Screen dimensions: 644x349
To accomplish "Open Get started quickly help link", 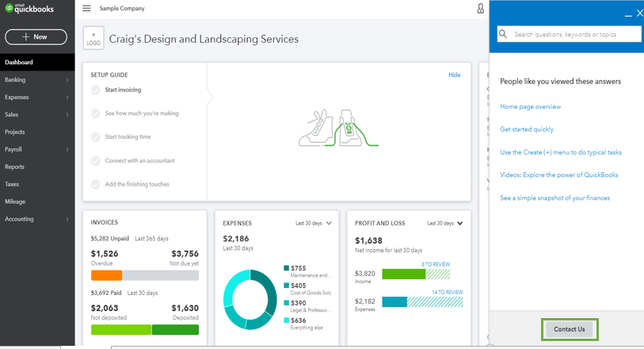I will click(527, 129).
